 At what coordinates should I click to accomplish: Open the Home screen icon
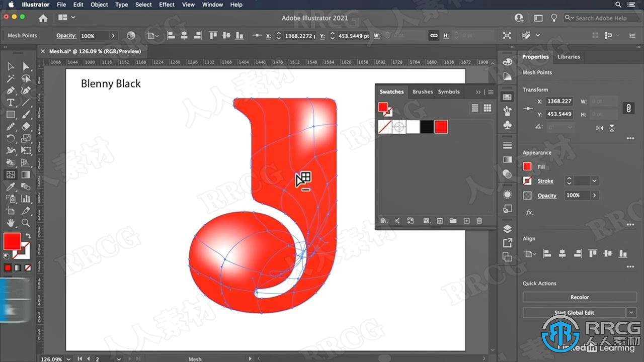43,18
